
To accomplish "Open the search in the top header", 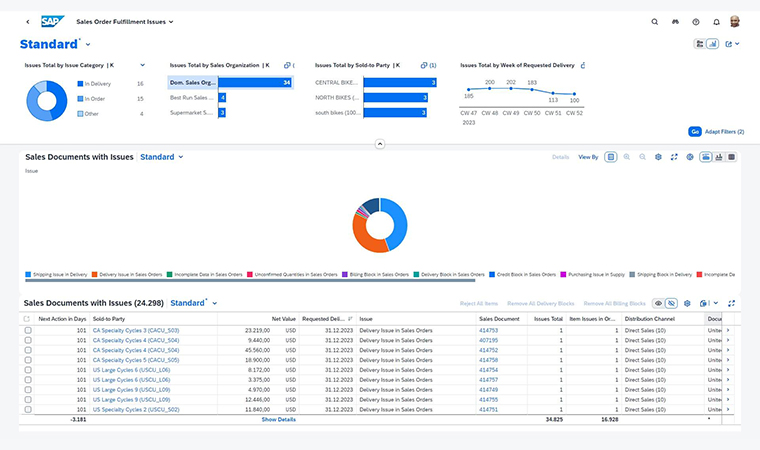I will point(655,21).
